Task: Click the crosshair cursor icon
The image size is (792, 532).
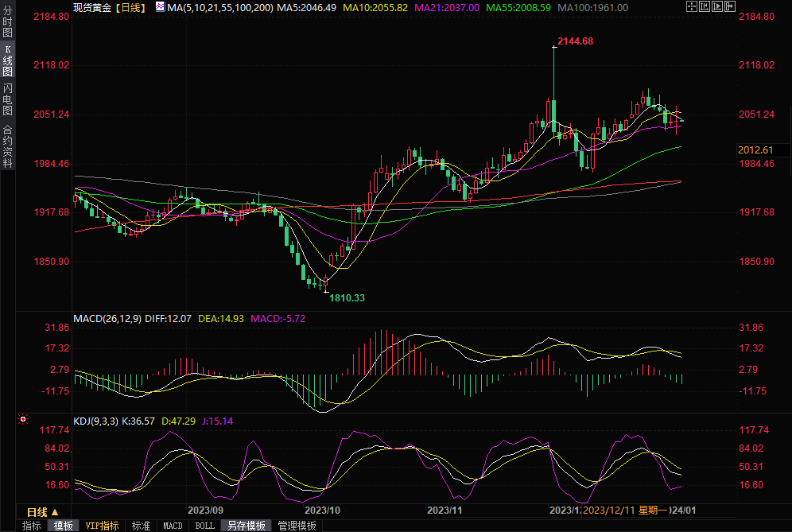Action: pos(691,7)
